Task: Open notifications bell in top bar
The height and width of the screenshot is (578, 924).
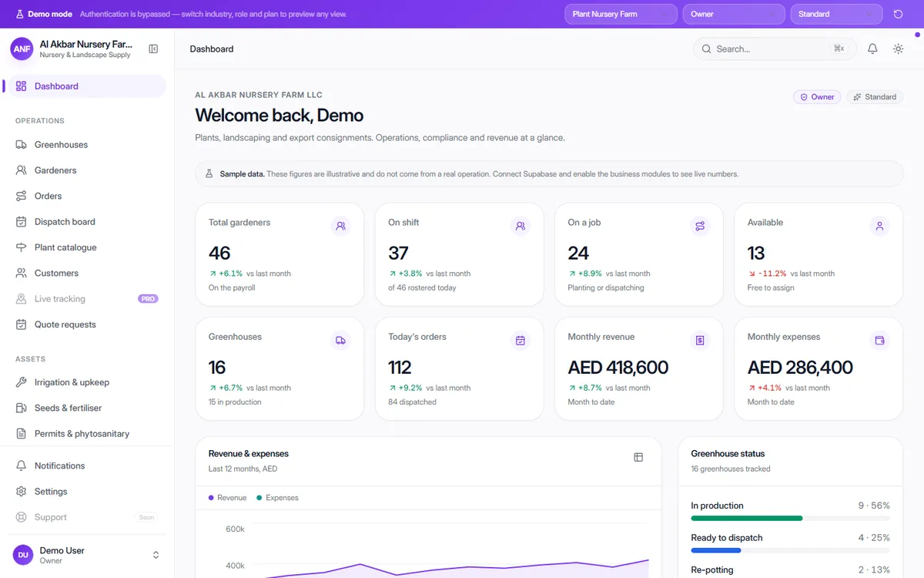Action: 872,49
